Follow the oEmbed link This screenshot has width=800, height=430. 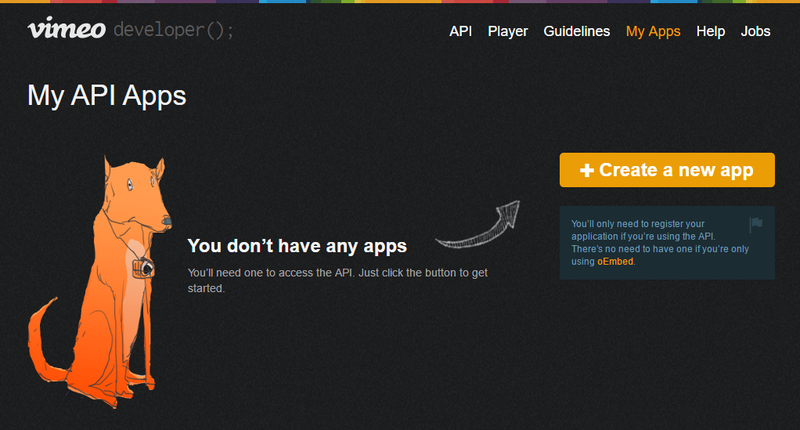pyautogui.click(x=615, y=262)
